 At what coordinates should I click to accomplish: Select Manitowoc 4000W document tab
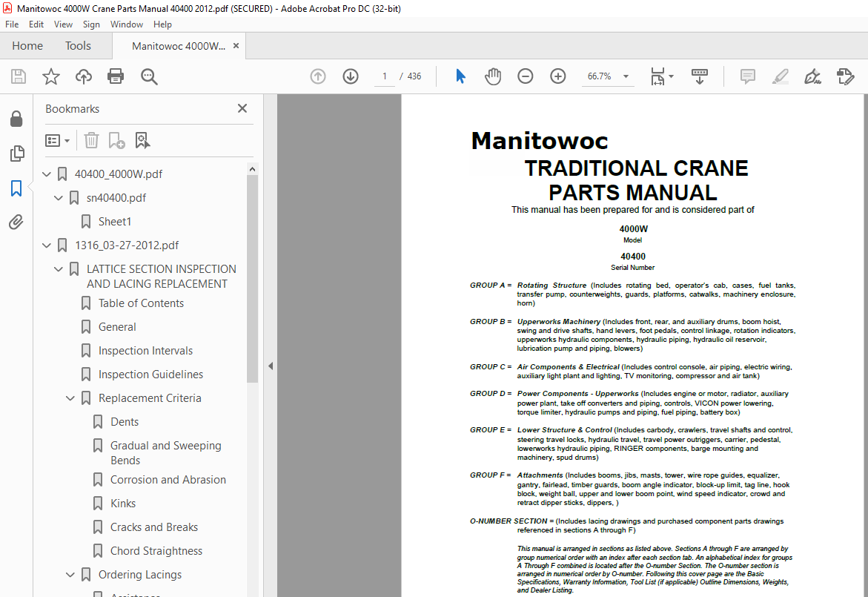coord(178,46)
